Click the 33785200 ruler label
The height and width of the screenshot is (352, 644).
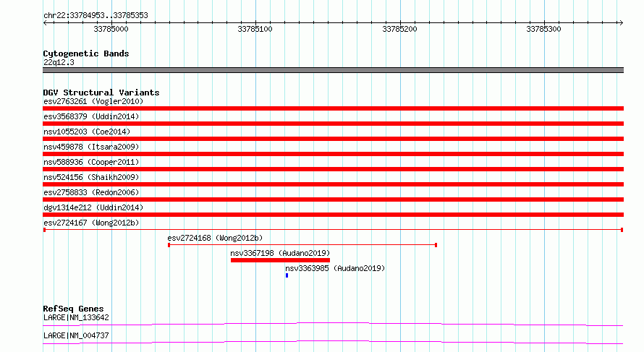coord(399,29)
